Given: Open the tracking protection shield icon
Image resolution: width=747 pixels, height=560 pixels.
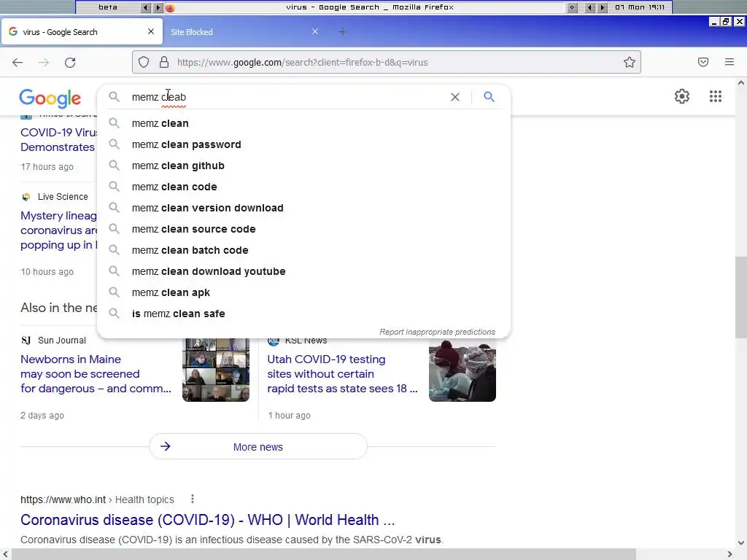Looking at the screenshot, I should coord(144,63).
